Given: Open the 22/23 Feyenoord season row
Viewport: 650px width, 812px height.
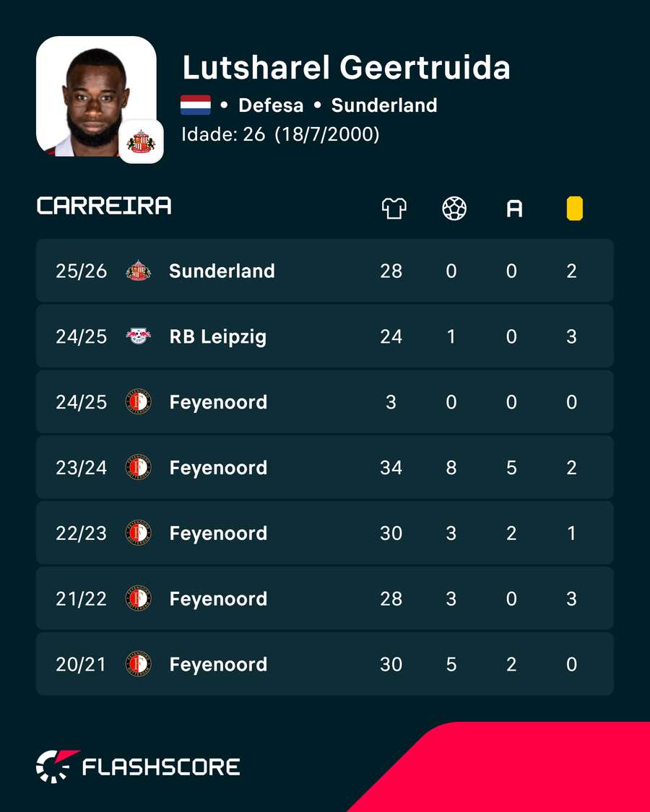Looking at the screenshot, I should [325, 533].
